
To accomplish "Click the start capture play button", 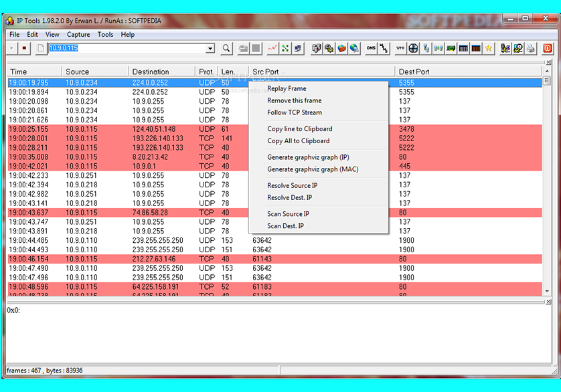I will 12,48.
